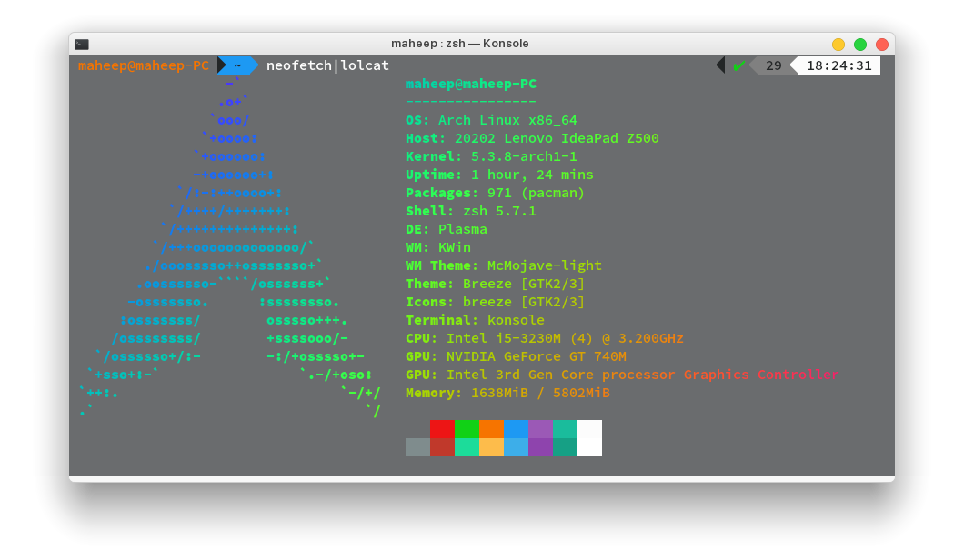Click the Theme: Breeze [GTK2/3] line
The width and height of the screenshot is (964, 560).
pos(495,284)
